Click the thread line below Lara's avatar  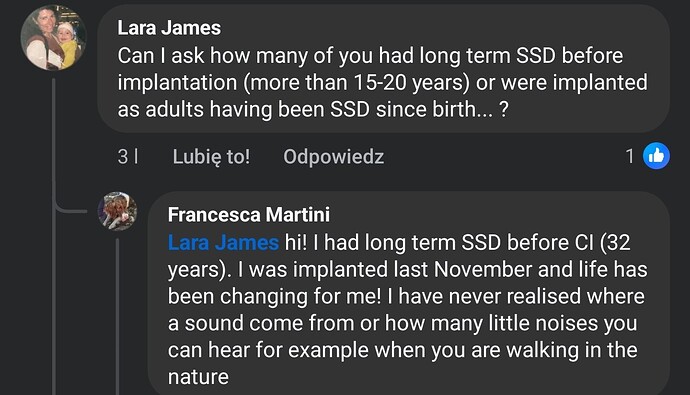click(x=54, y=236)
